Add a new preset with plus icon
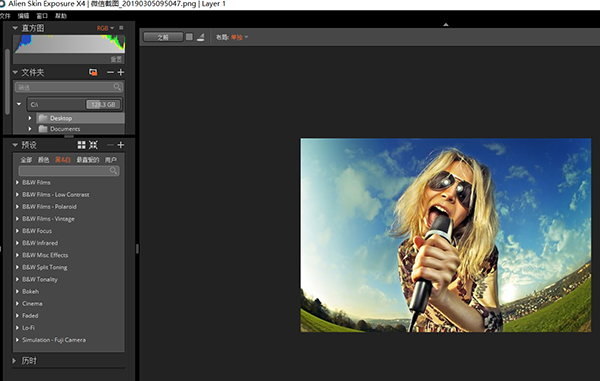This screenshot has width=600, height=381. pyautogui.click(x=121, y=145)
